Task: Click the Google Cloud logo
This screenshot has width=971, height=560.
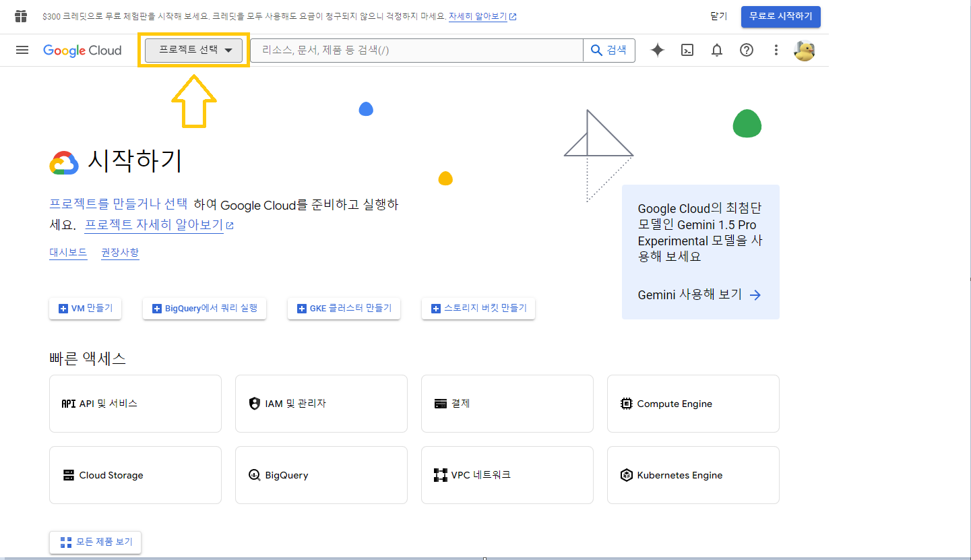Action: [x=82, y=51]
